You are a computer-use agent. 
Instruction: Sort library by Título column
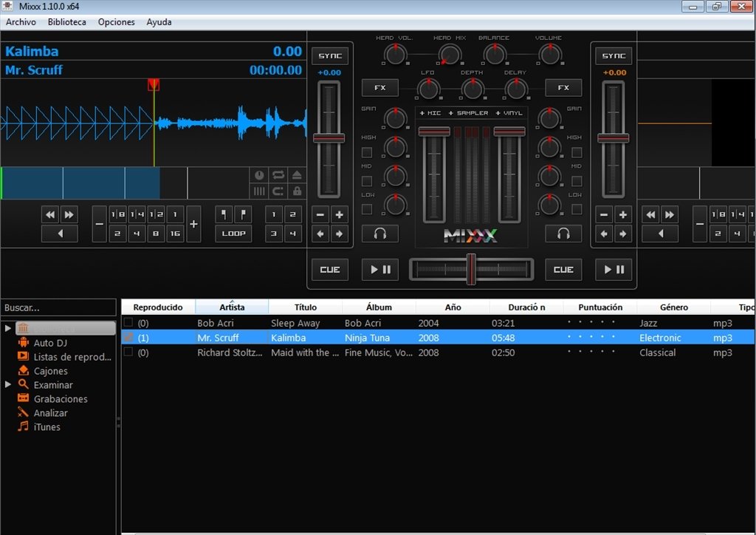tap(305, 307)
